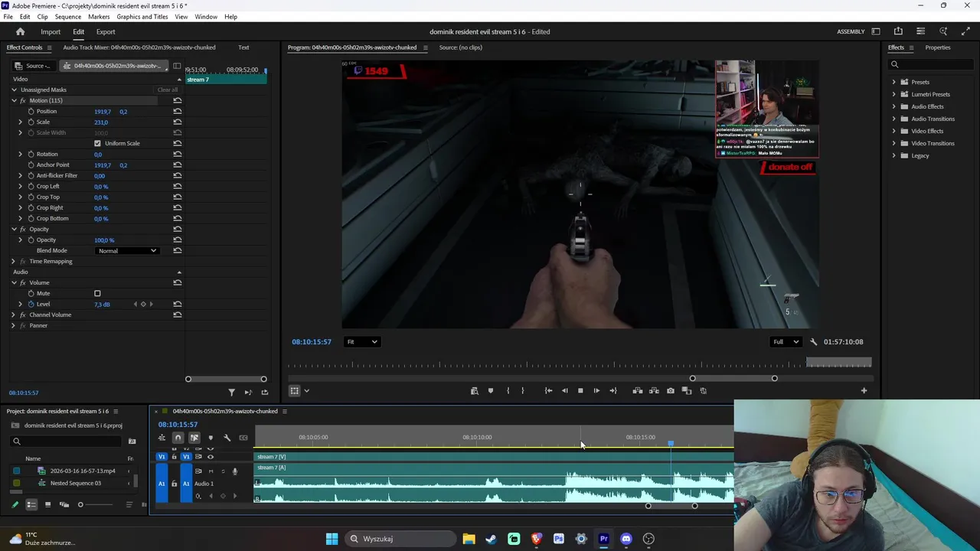Screen dimensions: 980x551
Task: Open the Blend Mode dropdown
Action: pyautogui.click(x=127, y=251)
